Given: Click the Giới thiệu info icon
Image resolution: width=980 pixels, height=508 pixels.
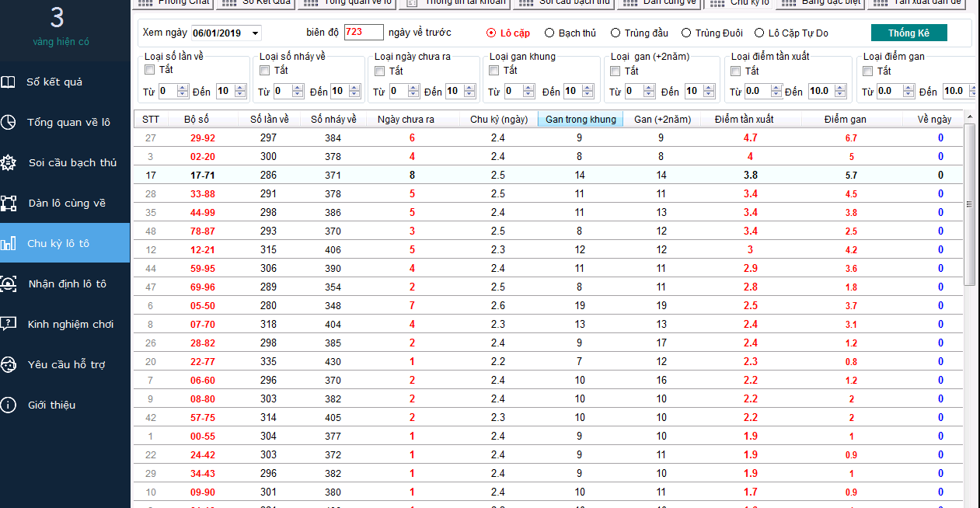Looking at the screenshot, I should (9, 405).
